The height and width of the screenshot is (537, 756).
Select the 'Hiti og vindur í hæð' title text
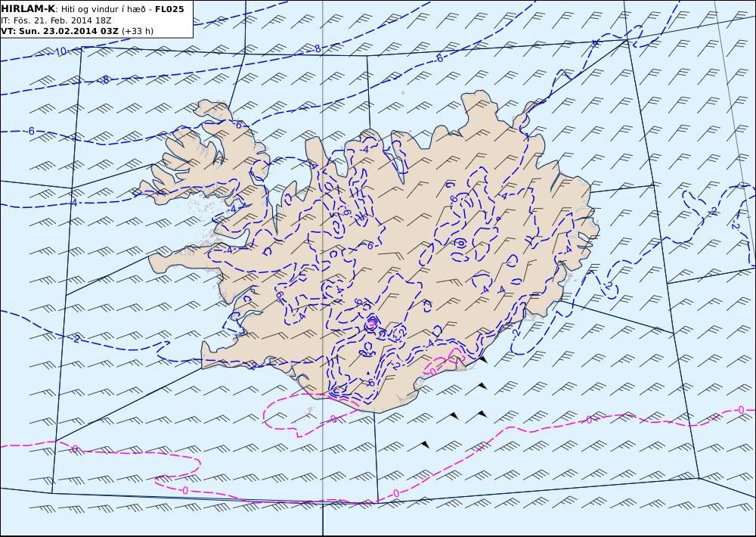[x=104, y=9]
